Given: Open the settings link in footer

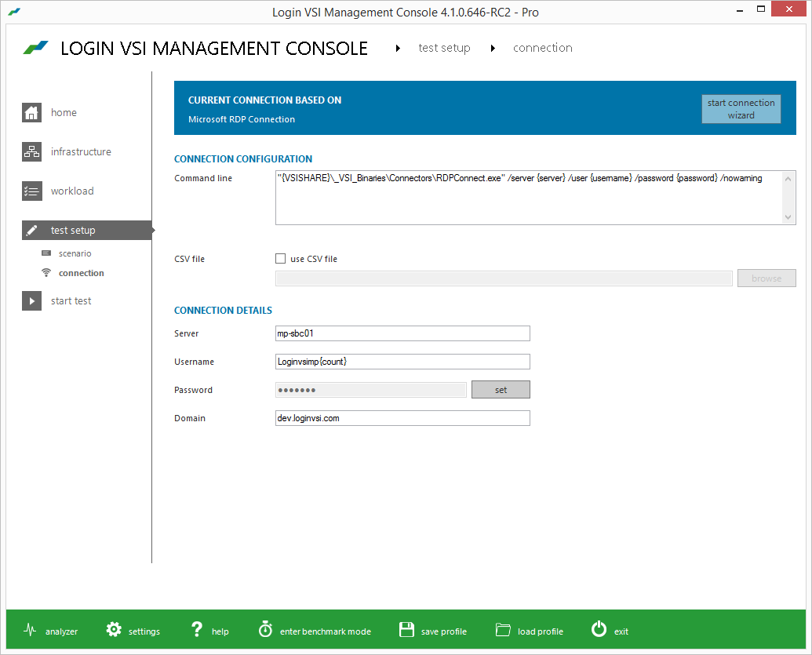Looking at the screenshot, I should [144, 631].
